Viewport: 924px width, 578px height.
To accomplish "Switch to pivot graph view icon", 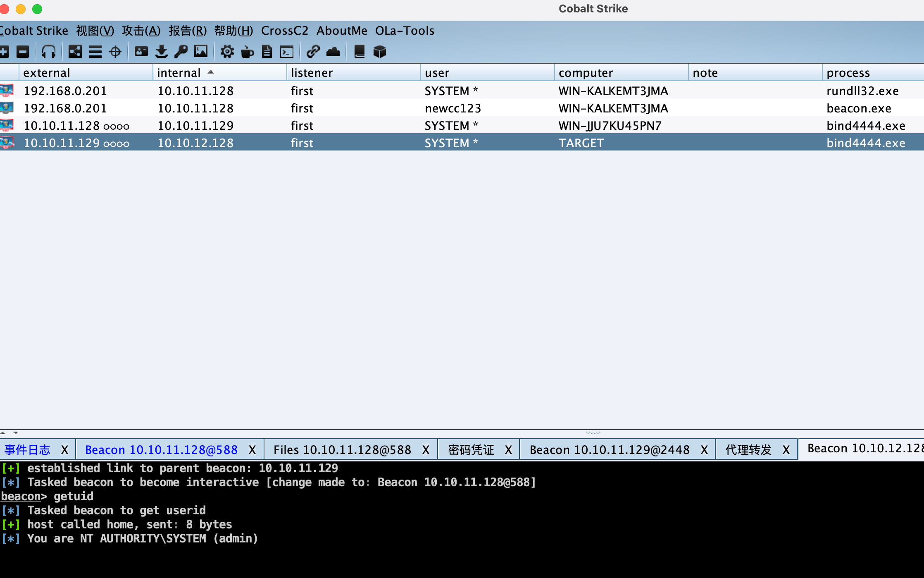I will click(x=75, y=52).
